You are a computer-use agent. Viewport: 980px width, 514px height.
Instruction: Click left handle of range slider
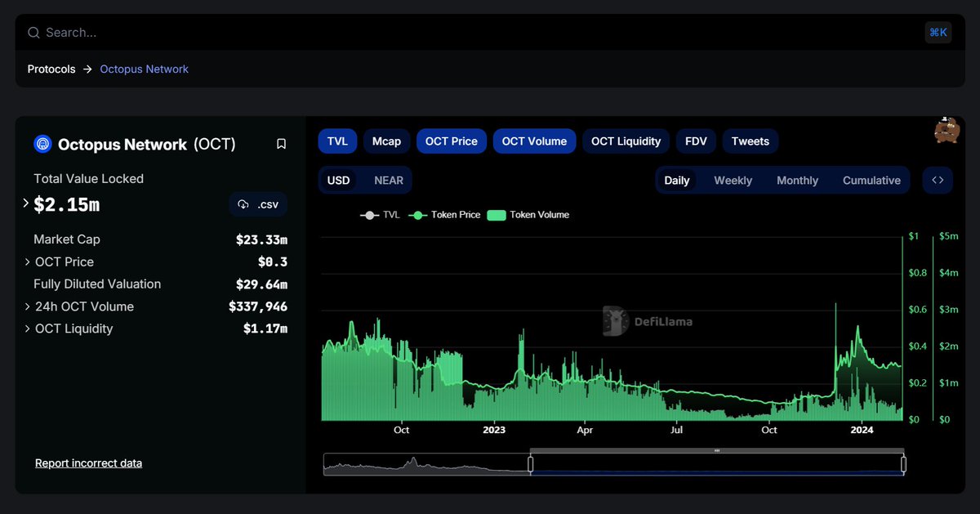(530, 464)
